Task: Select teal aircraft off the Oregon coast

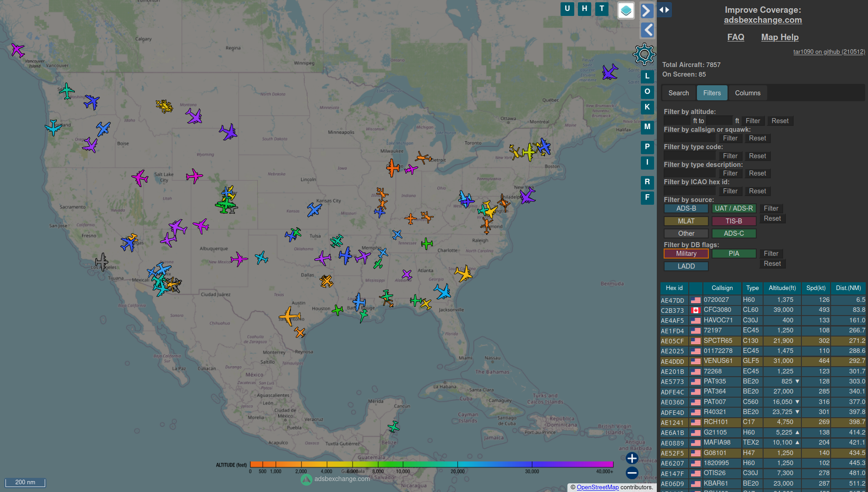Action: coord(53,128)
